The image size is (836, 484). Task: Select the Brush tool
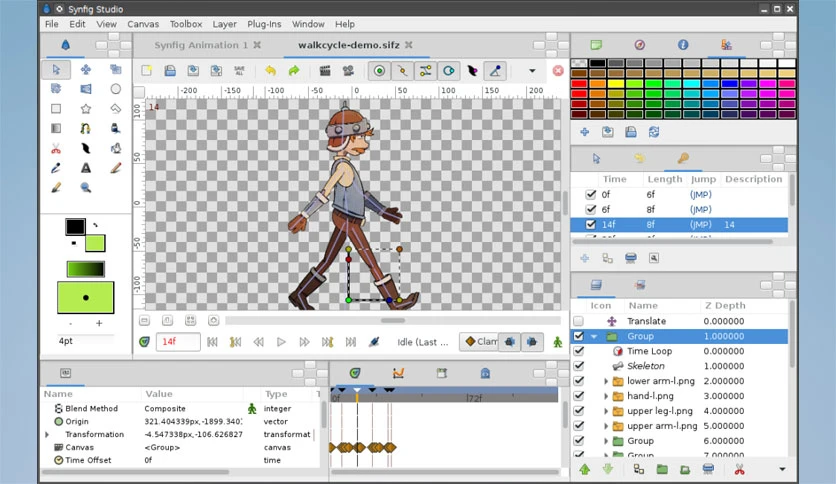coord(56,188)
